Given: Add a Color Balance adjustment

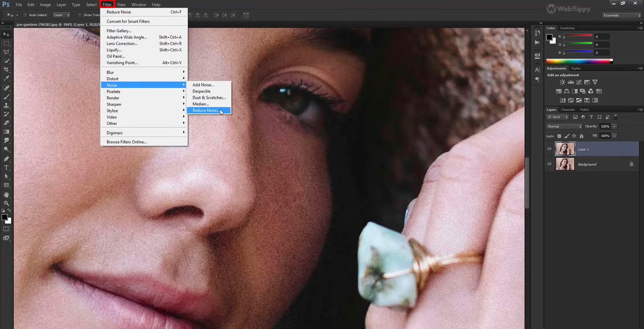Looking at the screenshot, I should [x=567, y=91].
